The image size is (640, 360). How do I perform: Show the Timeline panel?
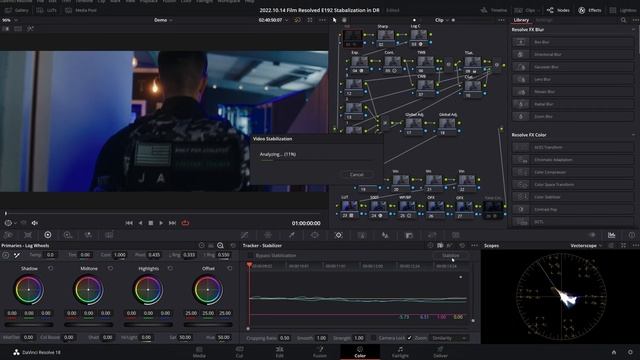(493, 10)
